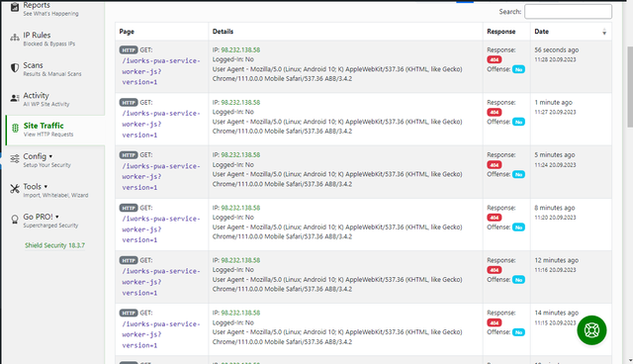Expand the Config menu arrow
This screenshot has width=633, height=364.
[50, 156]
